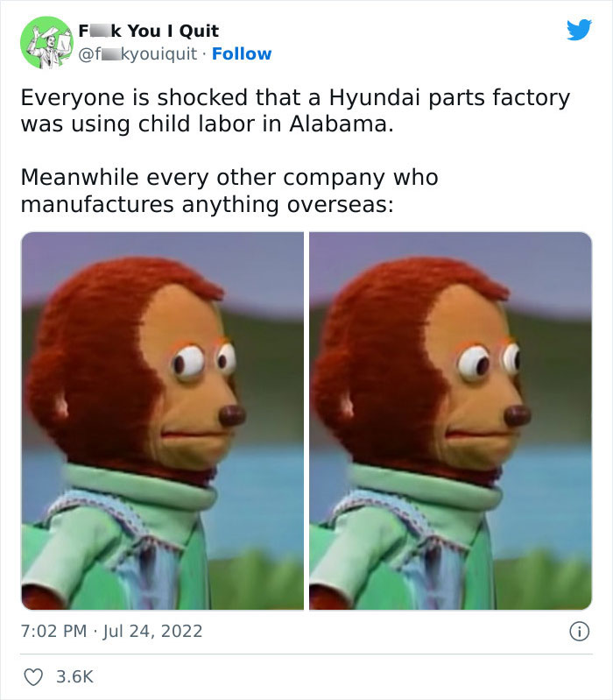Click the word Alabama in the tweet

point(342,124)
